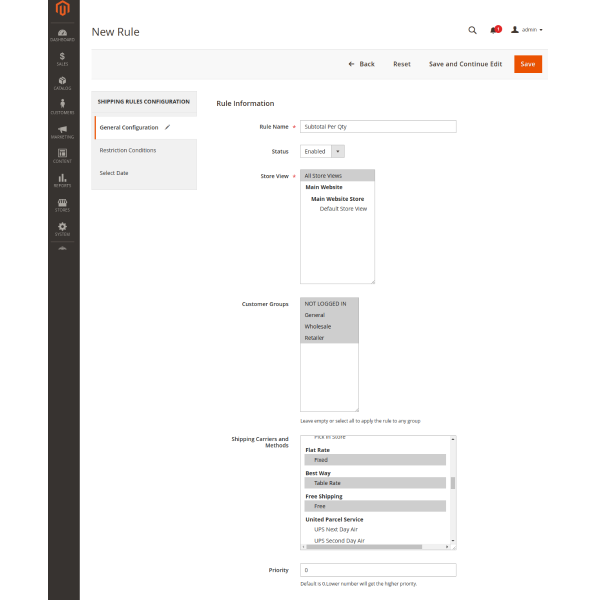This screenshot has height=600, width=600.
Task: Open the Reports bar chart icon
Action: click(62, 180)
